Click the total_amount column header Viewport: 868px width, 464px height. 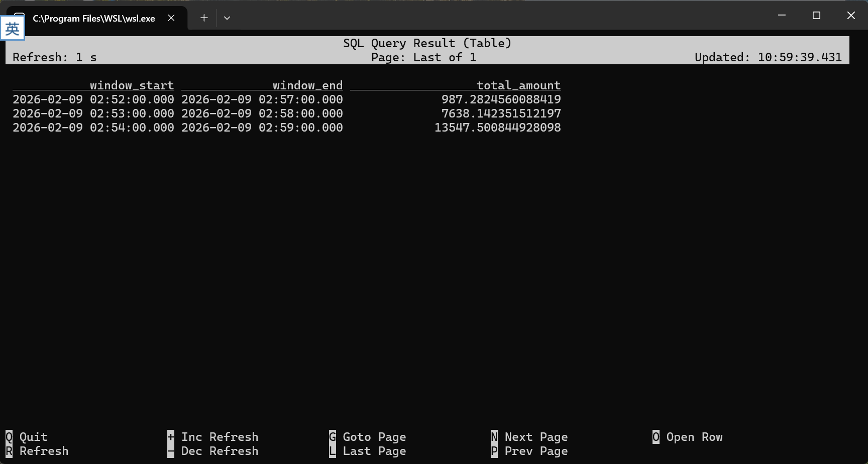pyautogui.click(x=518, y=85)
